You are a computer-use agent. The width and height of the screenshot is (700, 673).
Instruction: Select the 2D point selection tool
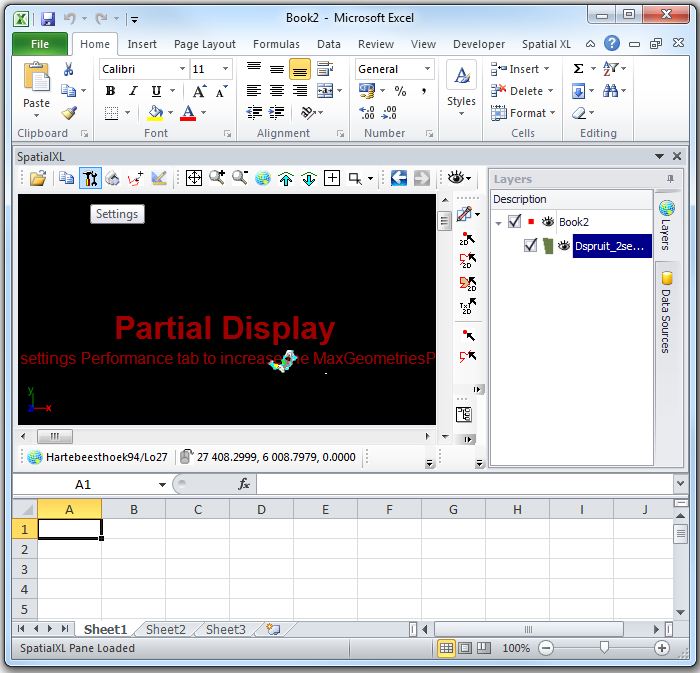coord(467,237)
